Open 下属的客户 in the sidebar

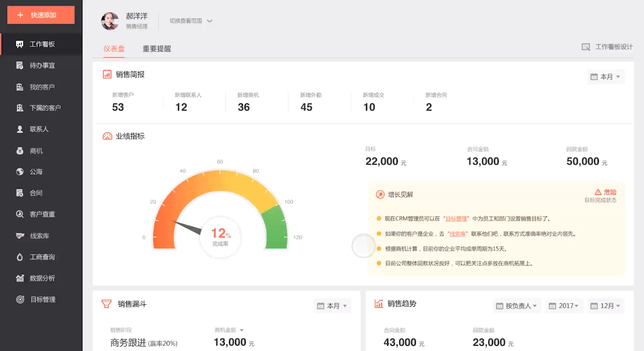pos(41,108)
